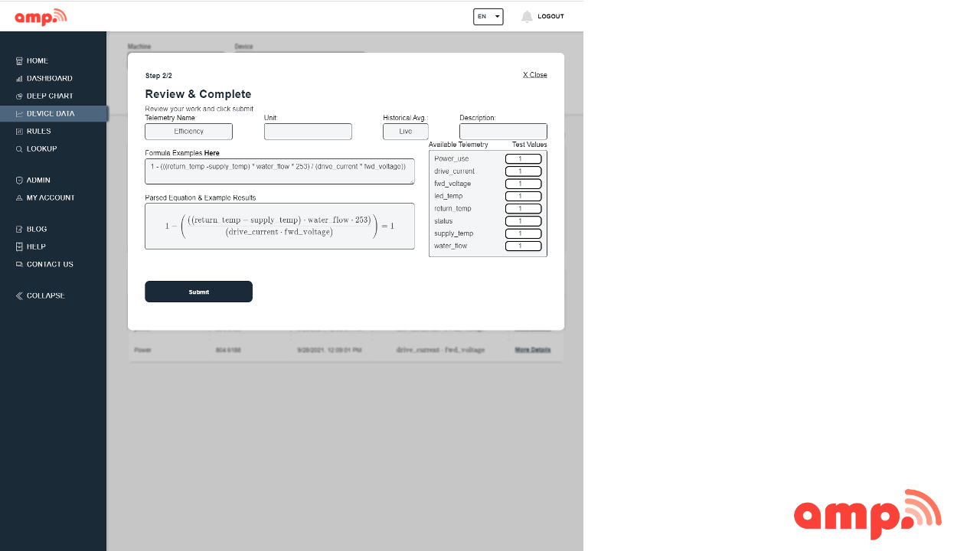
Task: Open the Dashboard menu item
Action: [x=50, y=79]
